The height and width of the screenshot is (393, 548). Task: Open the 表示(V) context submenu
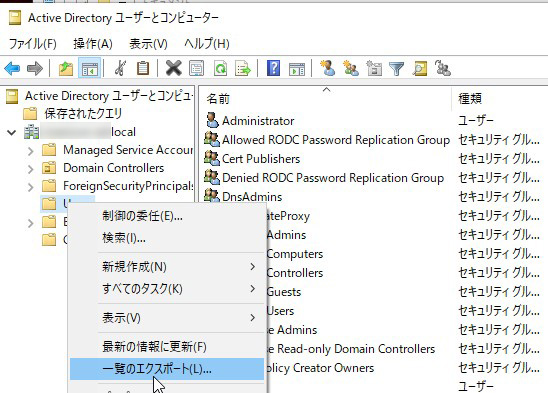(x=167, y=318)
